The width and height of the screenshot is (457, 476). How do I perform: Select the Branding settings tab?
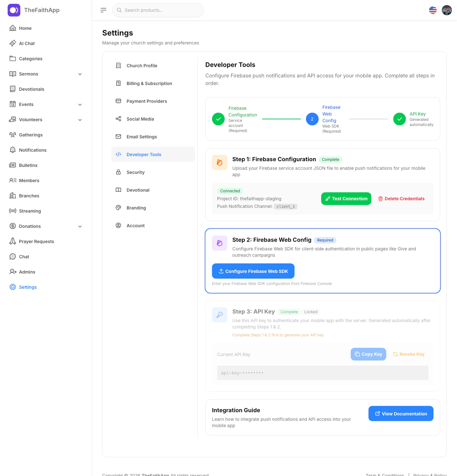coord(153,208)
